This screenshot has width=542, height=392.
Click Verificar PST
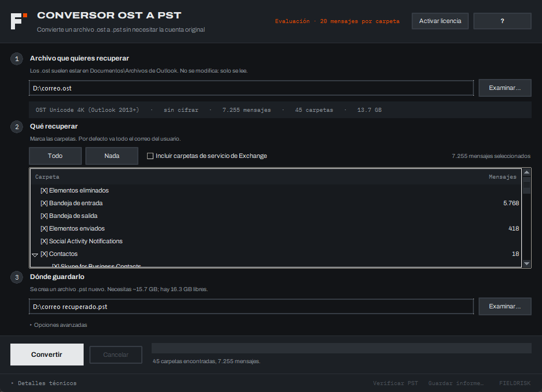[396, 383]
